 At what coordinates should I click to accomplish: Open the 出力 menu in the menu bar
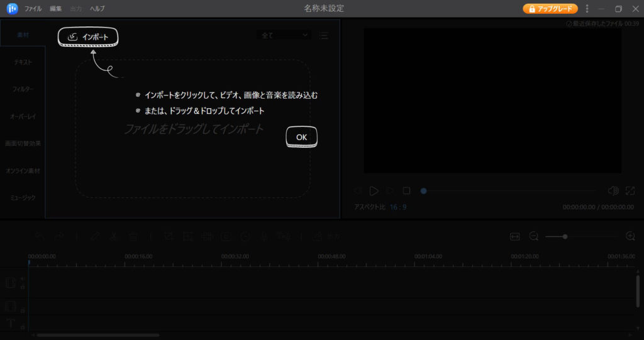pyautogui.click(x=76, y=9)
